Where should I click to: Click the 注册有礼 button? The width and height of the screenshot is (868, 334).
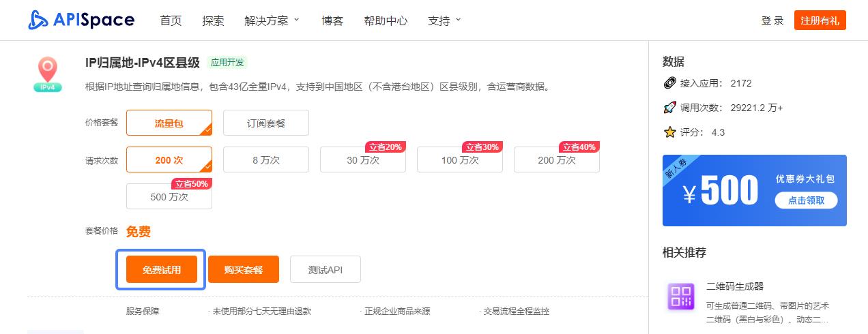[x=820, y=20]
